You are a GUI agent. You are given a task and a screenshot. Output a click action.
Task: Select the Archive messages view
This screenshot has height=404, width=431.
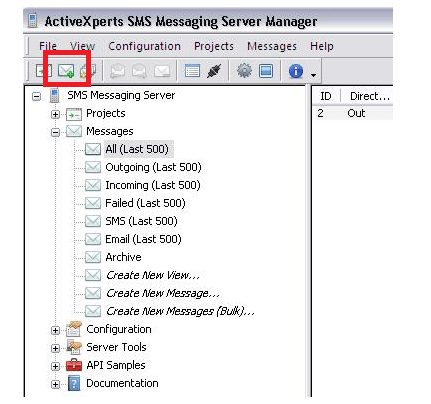[x=123, y=257]
